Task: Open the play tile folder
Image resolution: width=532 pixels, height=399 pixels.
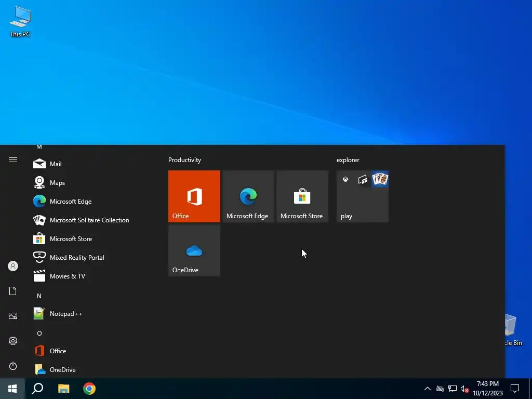Action: pyautogui.click(x=362, y=196)
